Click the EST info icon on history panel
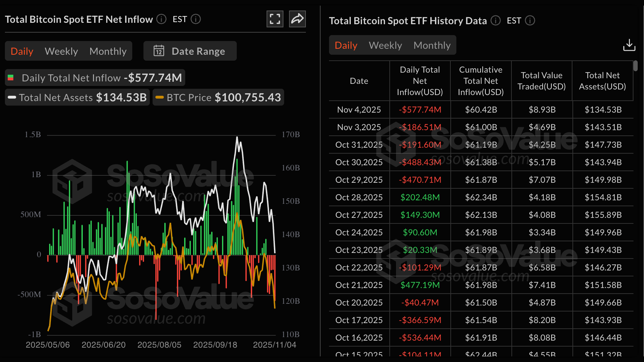Screen dimensions: 644x362 click(x=530, y=21)
